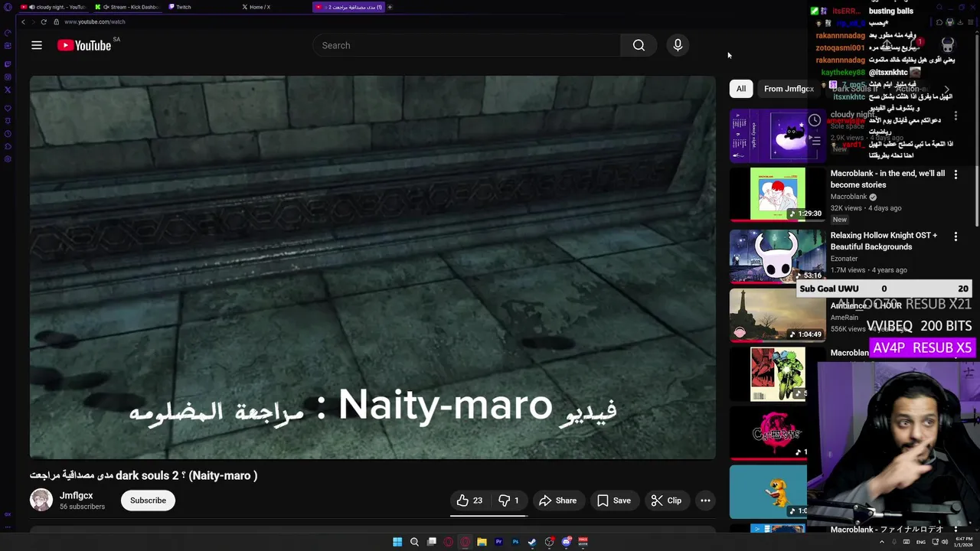The width and height of the screenshot is (980, 551).
Task: Open options menu for Macroblank ファイナルロテオ video
Action: 955,530
